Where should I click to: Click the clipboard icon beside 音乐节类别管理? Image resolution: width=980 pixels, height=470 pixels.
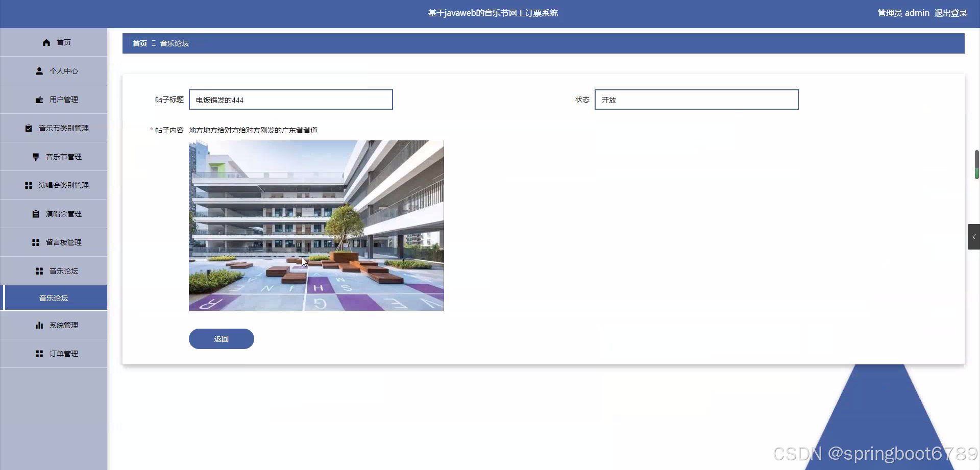(x=29, y=128)
